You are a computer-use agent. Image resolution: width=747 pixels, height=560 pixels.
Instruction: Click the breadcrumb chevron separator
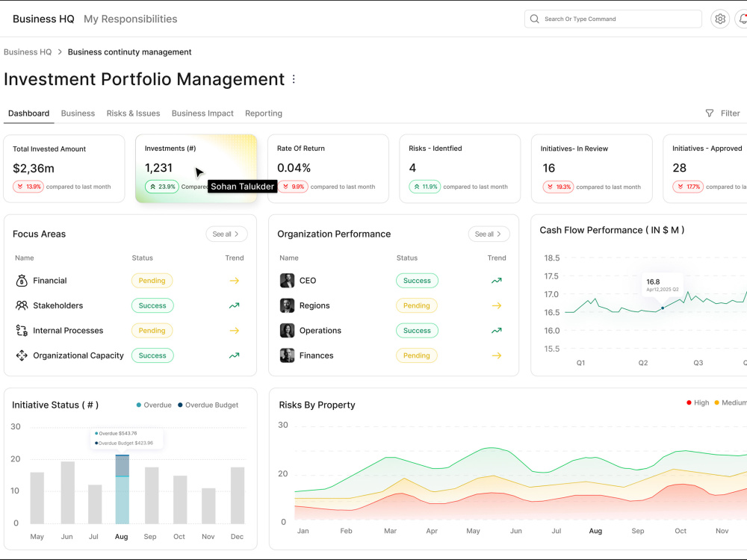60,52
